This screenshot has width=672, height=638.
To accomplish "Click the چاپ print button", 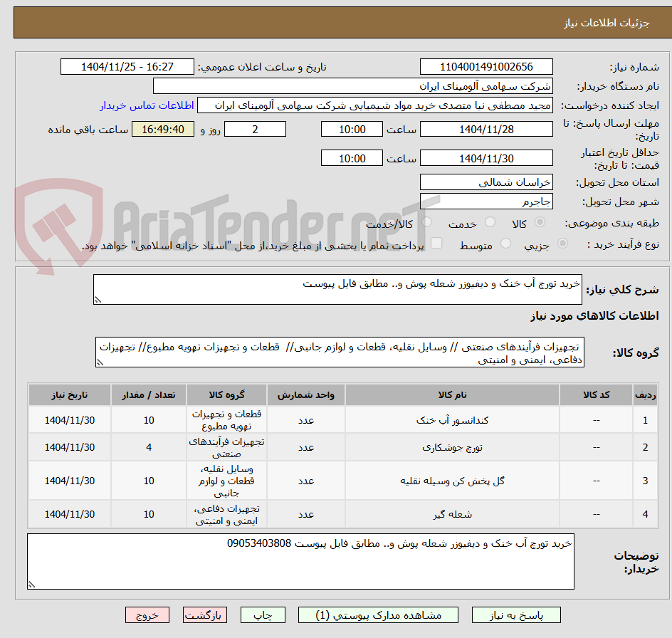I will click(x=263, y=615).
